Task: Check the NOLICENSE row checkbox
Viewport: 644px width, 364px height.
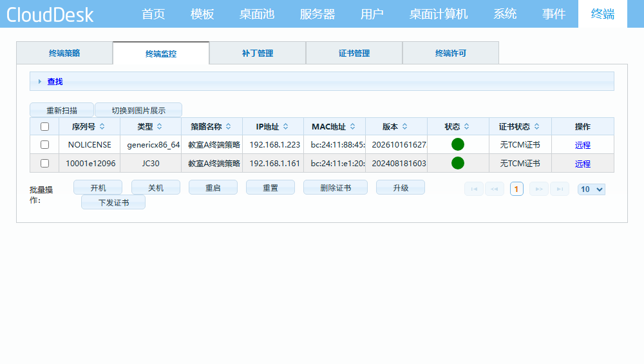Action: (45, 144)
